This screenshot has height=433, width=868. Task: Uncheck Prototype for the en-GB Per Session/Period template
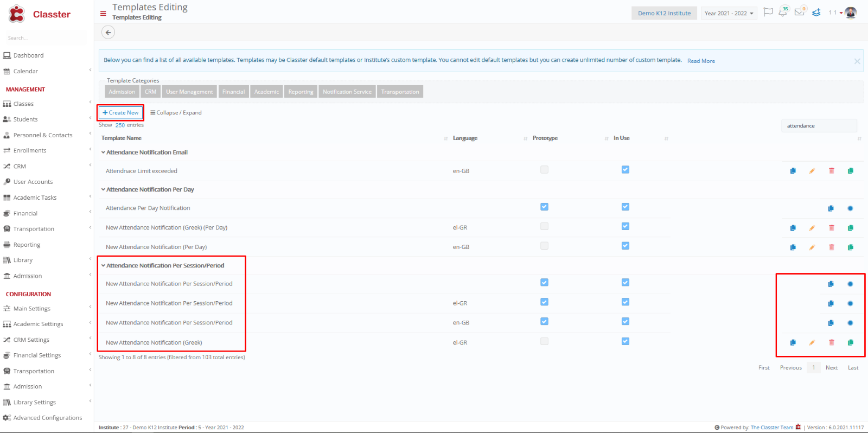click(x=544, y=321)
